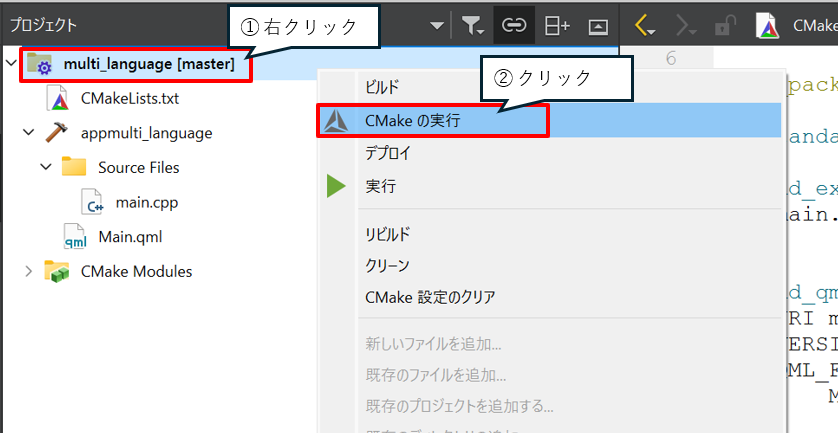Choose ビルド from the context menu
Image resolution: width=838 pixels, height=433 pixels.
[384, 87]
